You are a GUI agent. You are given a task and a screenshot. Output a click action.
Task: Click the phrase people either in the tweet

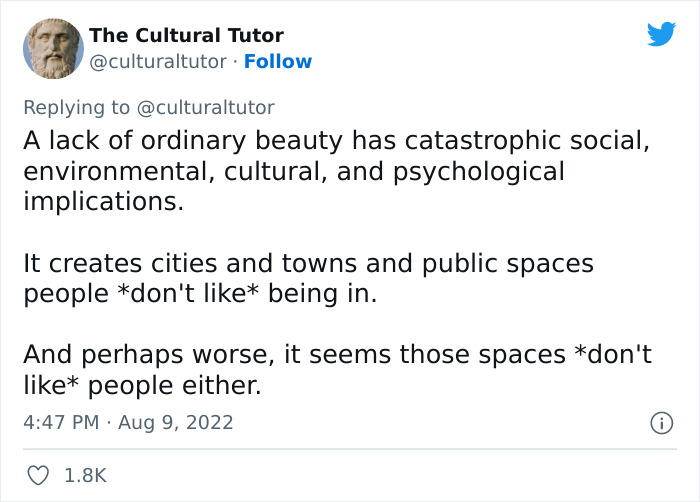174,385
